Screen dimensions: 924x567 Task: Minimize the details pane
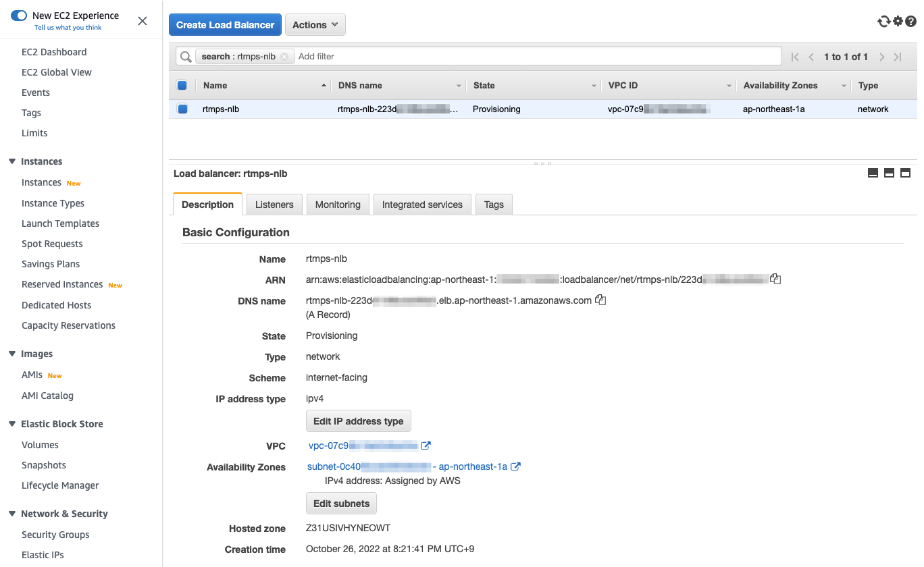click(x=873, y=173)
